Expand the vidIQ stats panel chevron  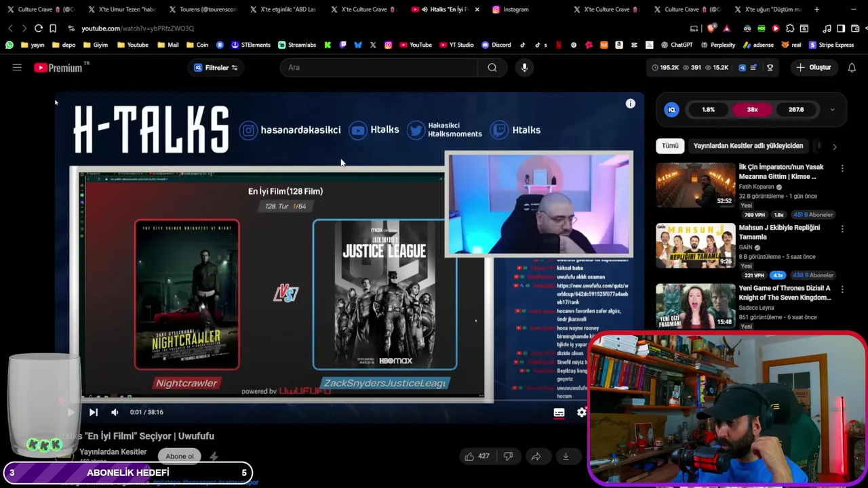[x=832, y=109]
